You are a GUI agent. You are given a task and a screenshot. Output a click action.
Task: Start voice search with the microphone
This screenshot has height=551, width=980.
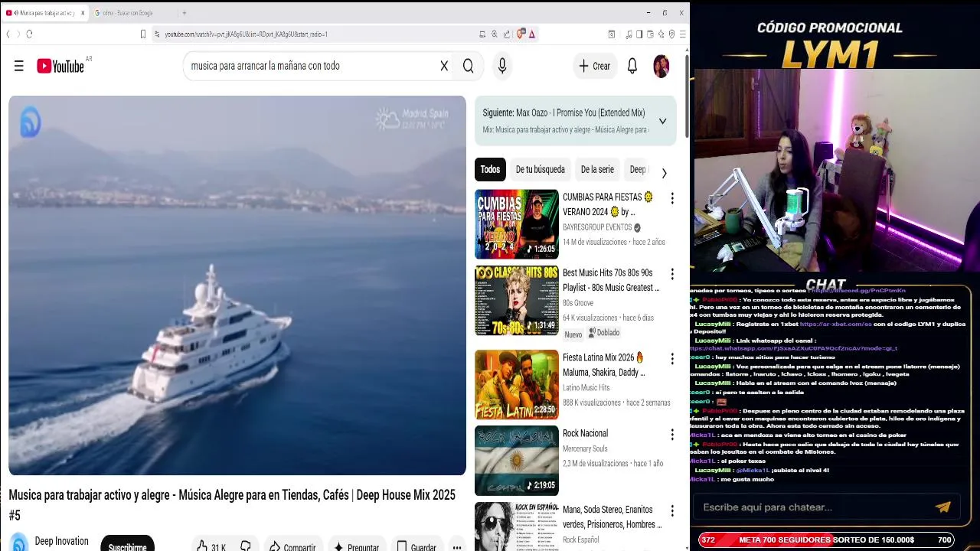tap(502, 66)
